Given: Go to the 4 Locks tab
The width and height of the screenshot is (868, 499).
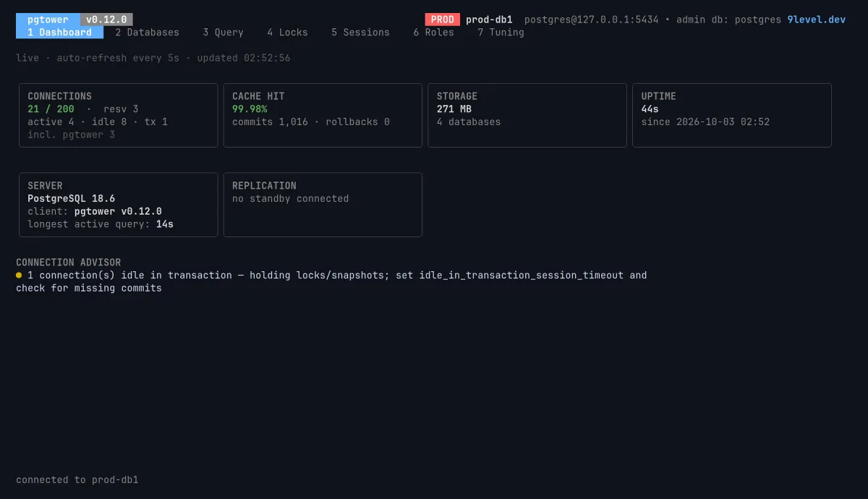Looking at the screenshot, I should pos(287,33).
